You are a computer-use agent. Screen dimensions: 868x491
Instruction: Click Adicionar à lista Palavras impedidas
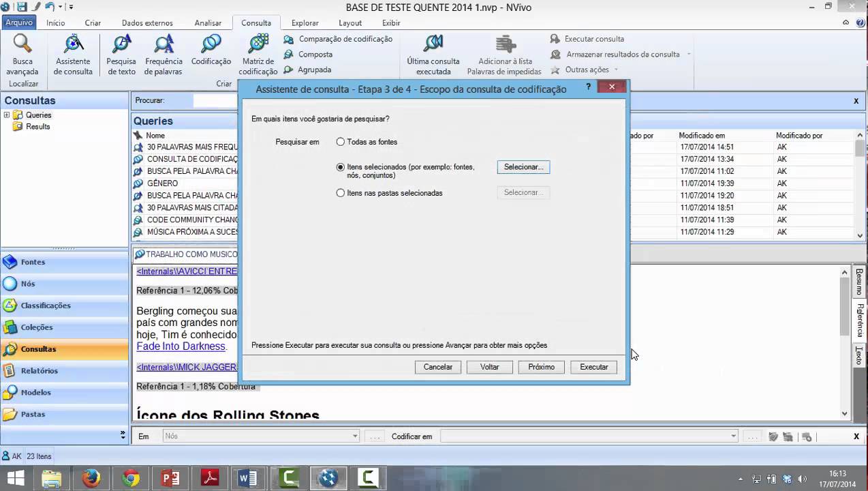[505, 55]
